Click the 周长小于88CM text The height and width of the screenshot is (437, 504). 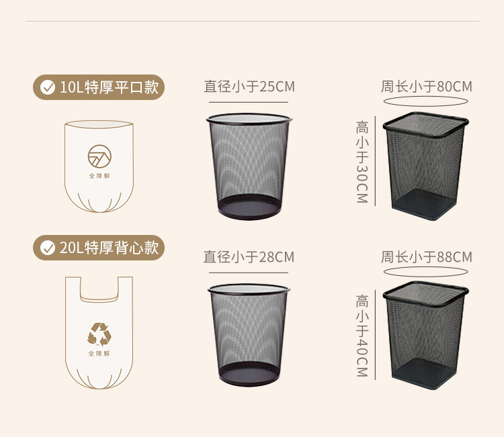click(x=427, y=257)
